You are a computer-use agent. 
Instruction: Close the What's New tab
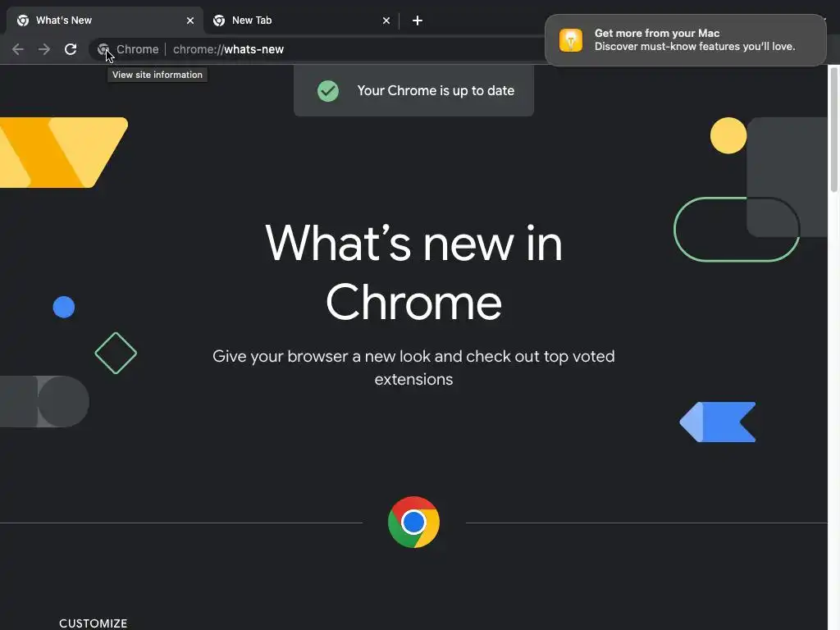pos(190,21)
